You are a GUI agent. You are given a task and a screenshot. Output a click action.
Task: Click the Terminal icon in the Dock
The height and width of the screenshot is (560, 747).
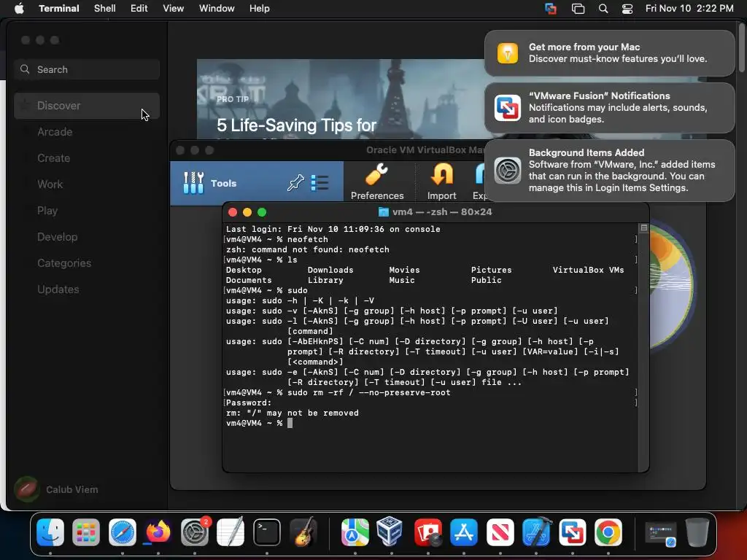pyautogui.click(x=266, y=532)
